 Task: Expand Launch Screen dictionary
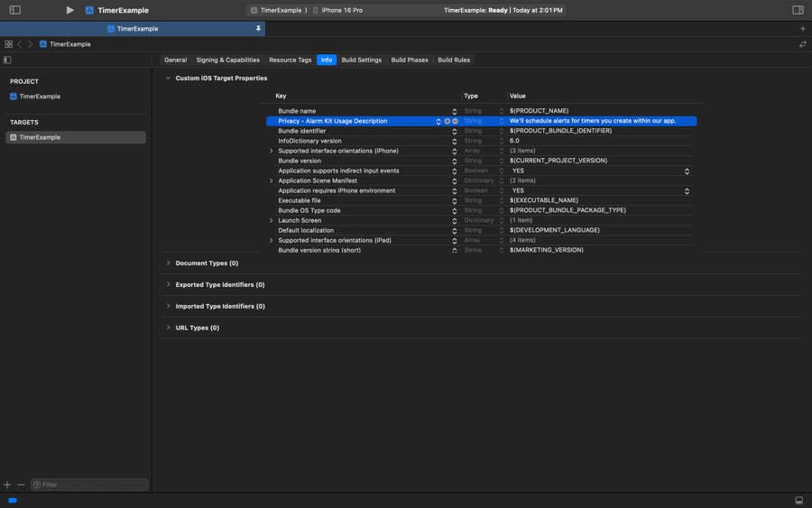click(271, 220)
